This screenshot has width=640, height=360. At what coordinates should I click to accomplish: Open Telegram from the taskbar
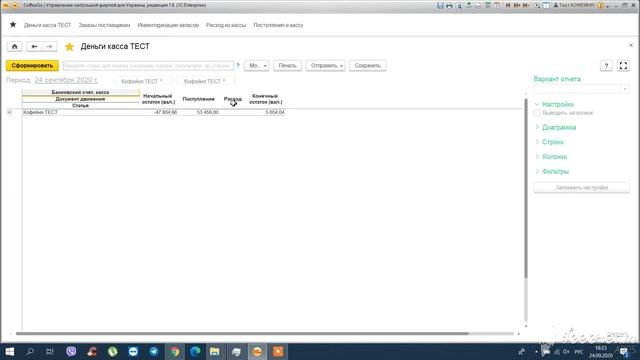tap(154, 351)
